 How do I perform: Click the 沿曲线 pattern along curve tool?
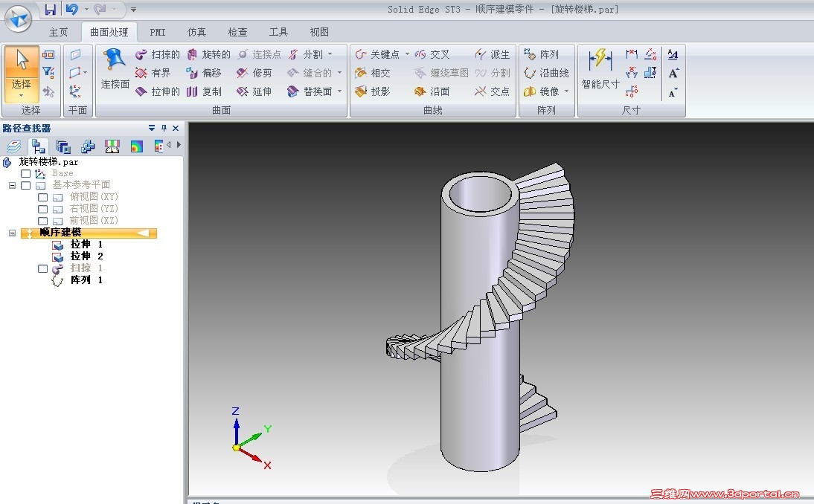pyautogui.click(x=546, y=73)
